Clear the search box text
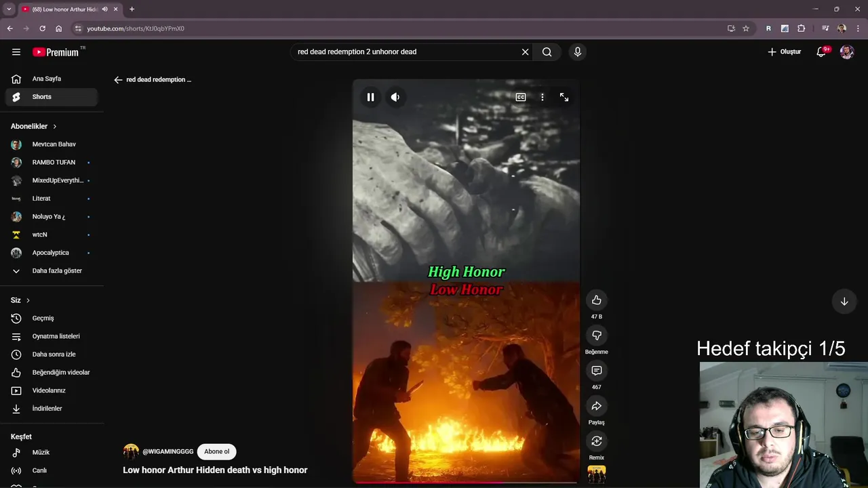 525,52
